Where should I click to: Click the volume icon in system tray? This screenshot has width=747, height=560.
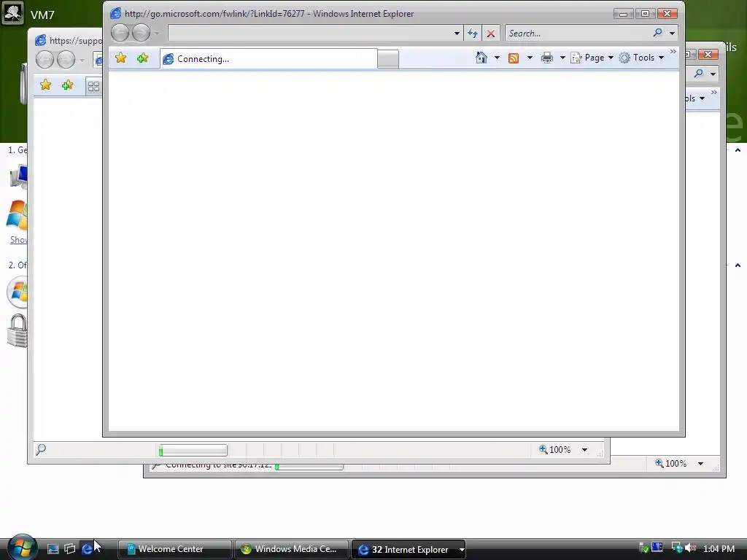[x=690, y=548]
